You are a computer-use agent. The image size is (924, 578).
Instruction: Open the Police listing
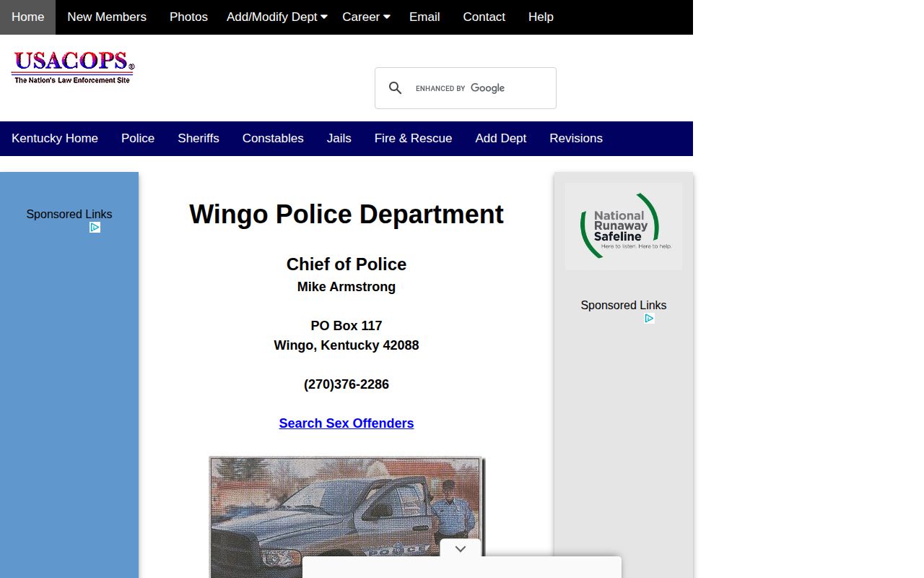click(x=138, y=139)
